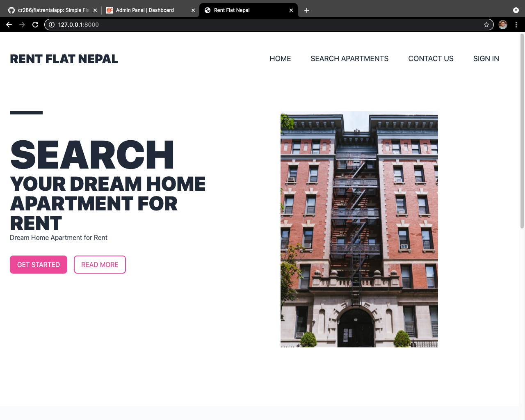Click the apartment building photo

click(359, 229)
